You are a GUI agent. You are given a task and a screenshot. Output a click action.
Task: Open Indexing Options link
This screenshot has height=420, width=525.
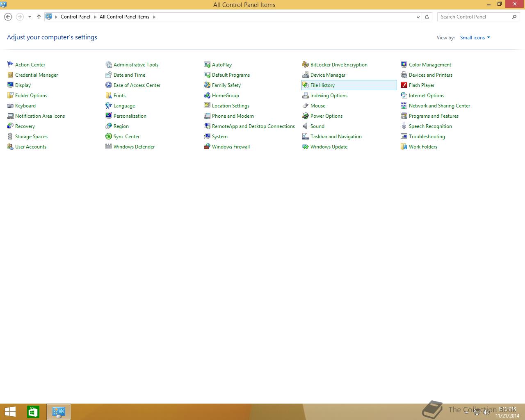click(x=329, y=96)
